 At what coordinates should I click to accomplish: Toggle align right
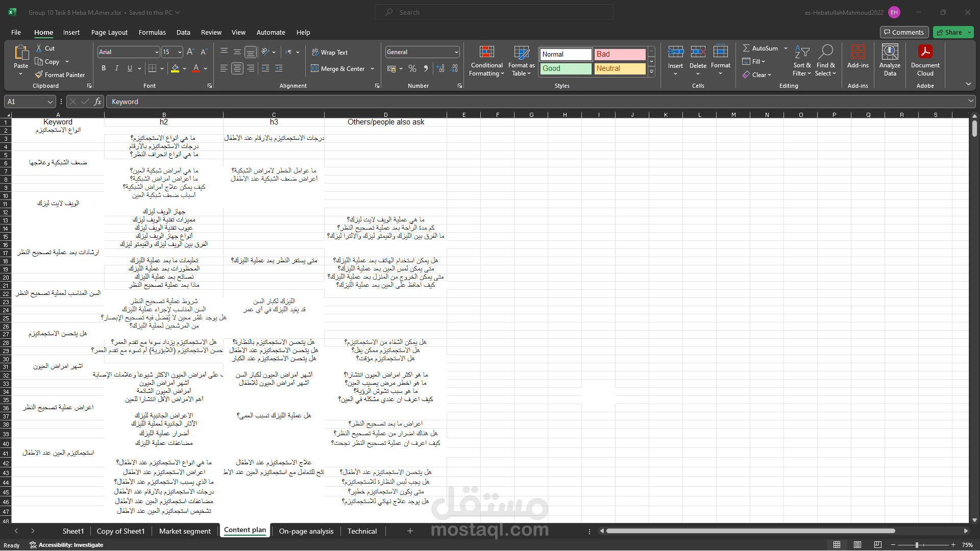[x=251, y=68]
